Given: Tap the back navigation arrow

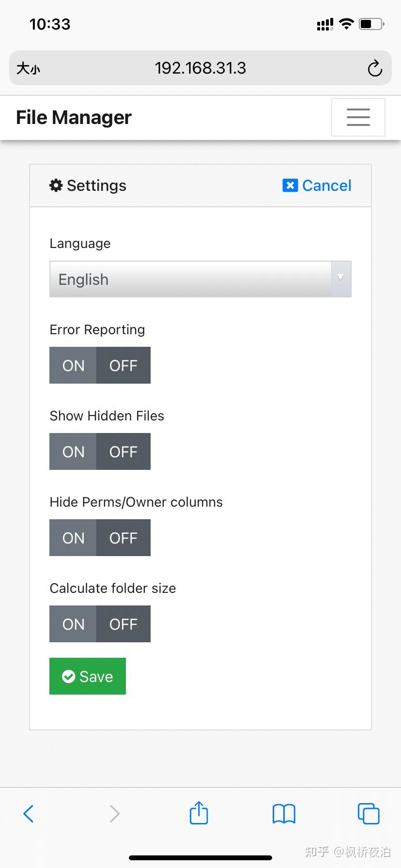Looking at the screenshot, I should tap(28, 813).
